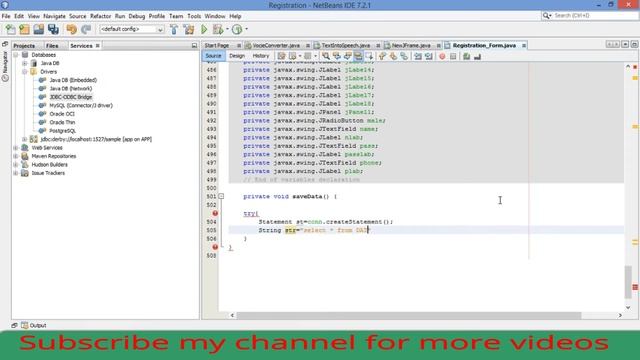Expand the Java DB tree node

pos(24,63)
